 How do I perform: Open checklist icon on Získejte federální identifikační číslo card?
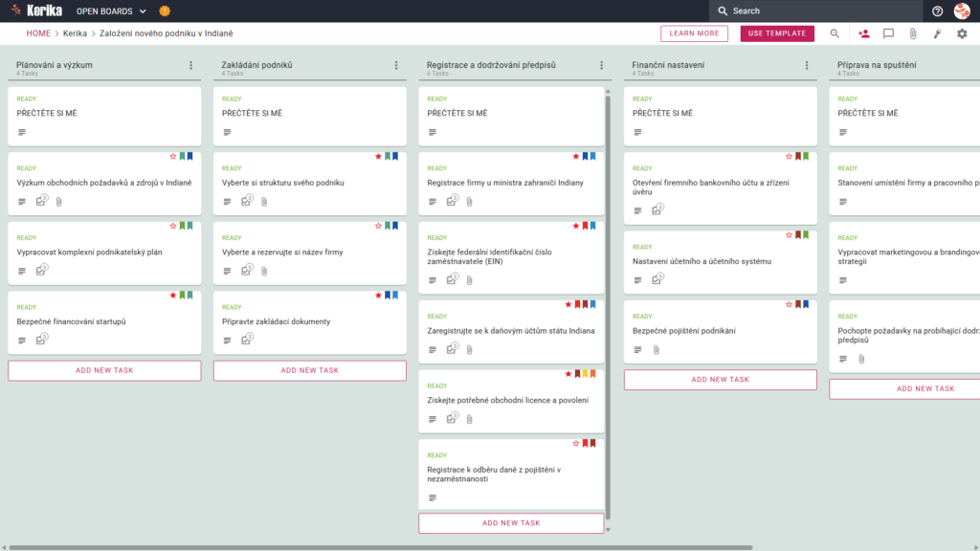click(452, 280)
